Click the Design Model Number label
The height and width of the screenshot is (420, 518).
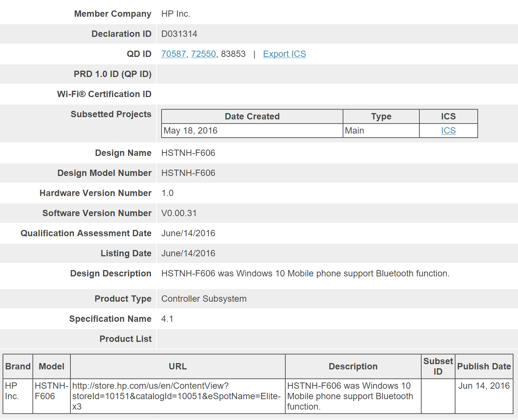tap(105, 173)
